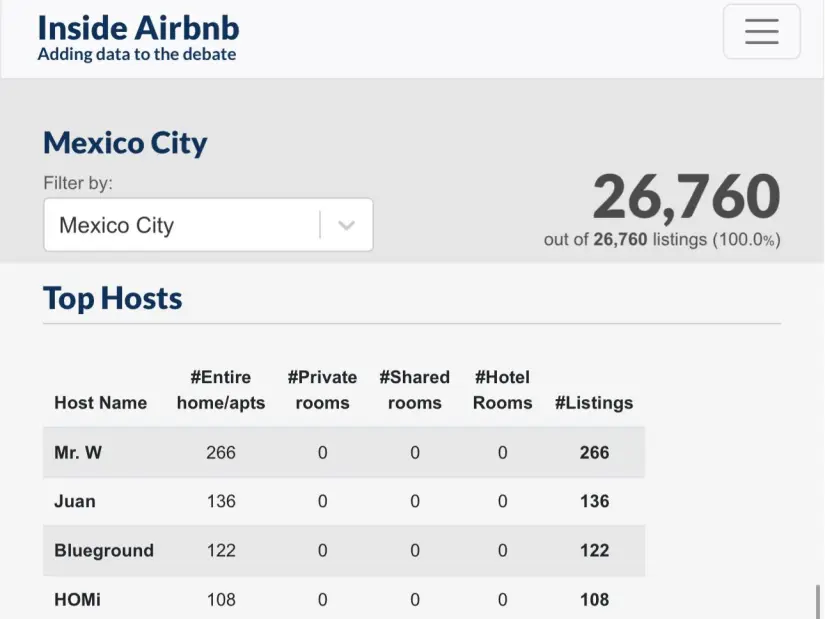
Task: Click the large 26,760 listings count
Action: [x=686, y=197]
